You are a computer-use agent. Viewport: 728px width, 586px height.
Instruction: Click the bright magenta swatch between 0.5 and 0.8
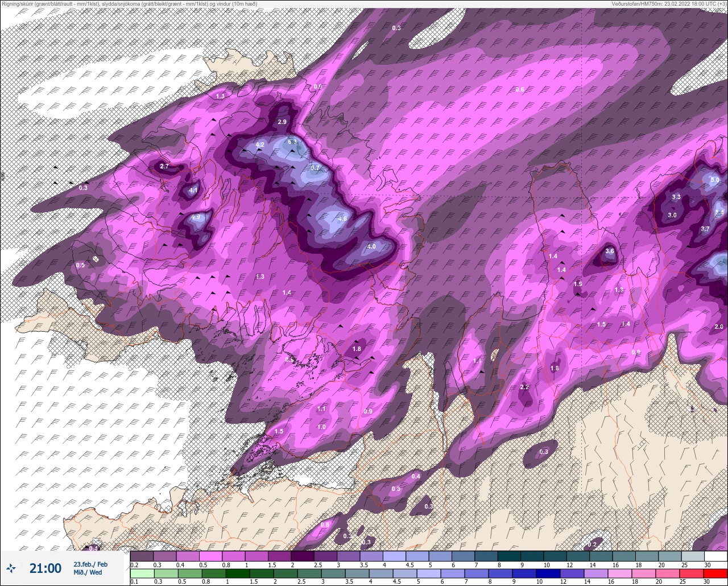click(x=210, y=556)
